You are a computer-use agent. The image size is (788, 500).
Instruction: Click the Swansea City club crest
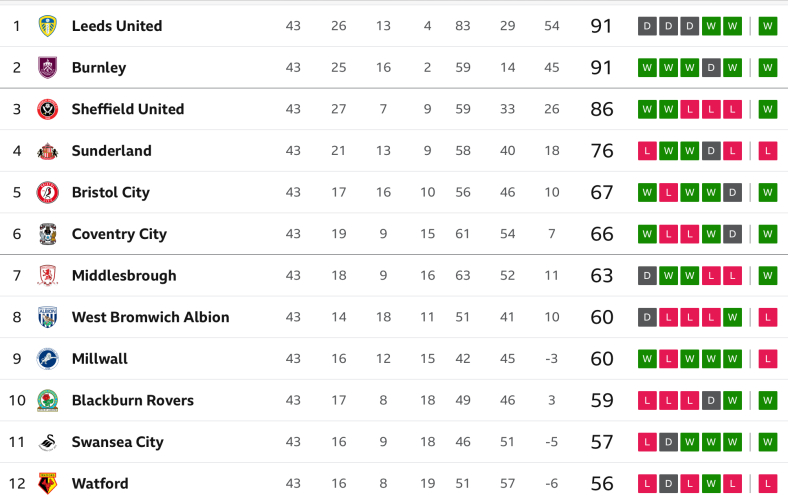(x=48, y=442)
